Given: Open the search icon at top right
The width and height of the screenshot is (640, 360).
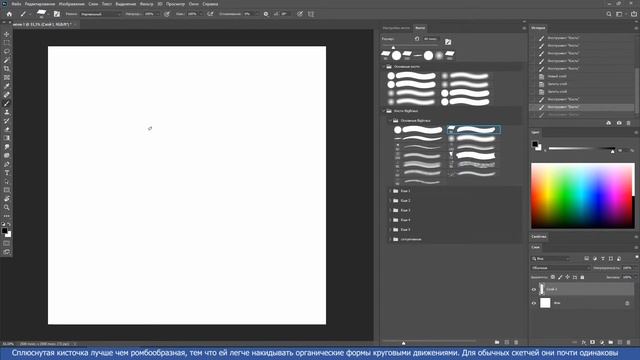Looking at the screenshot, I should (609, 14).
